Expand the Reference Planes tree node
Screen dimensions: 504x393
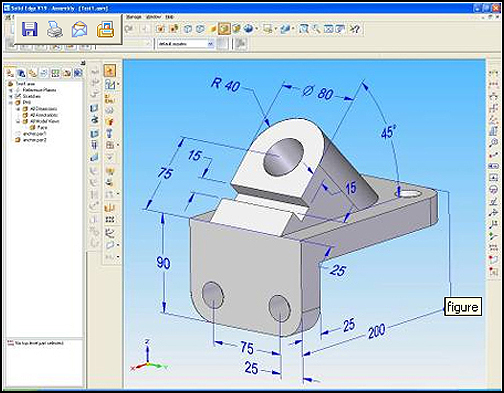pos(11,90)
